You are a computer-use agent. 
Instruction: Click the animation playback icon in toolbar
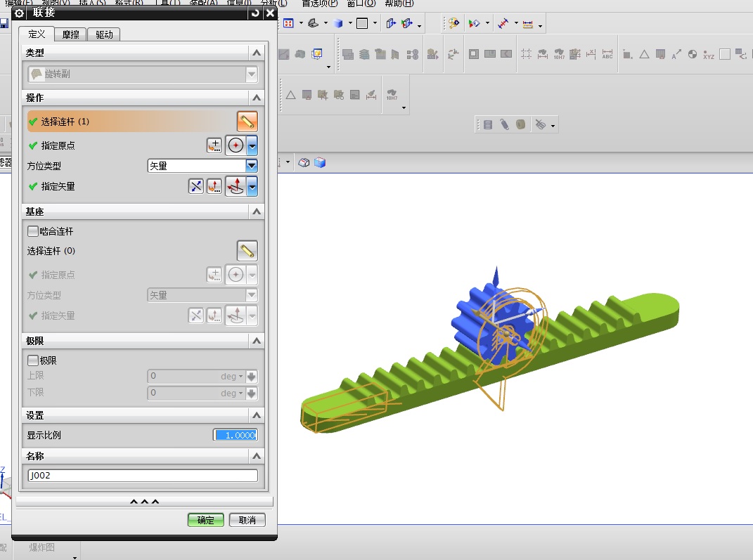[475, 23]
